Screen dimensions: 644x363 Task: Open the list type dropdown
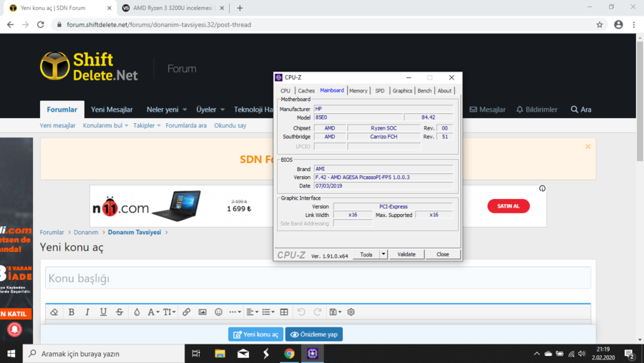pyautogui.click(x=268, y=312)
